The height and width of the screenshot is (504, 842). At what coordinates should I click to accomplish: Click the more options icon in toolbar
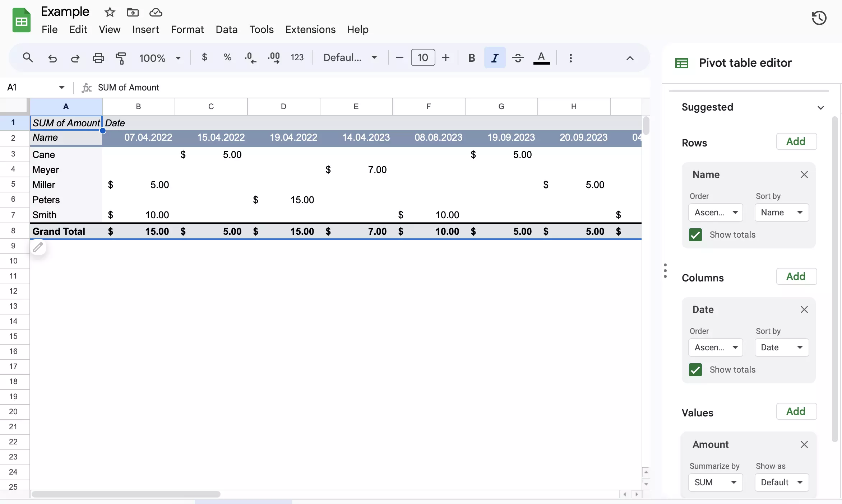[570, 57]
